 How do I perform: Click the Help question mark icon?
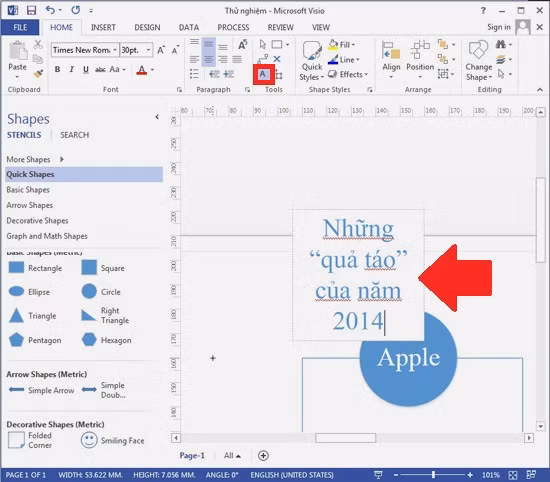pyautogui.click(x=483, y=11)
